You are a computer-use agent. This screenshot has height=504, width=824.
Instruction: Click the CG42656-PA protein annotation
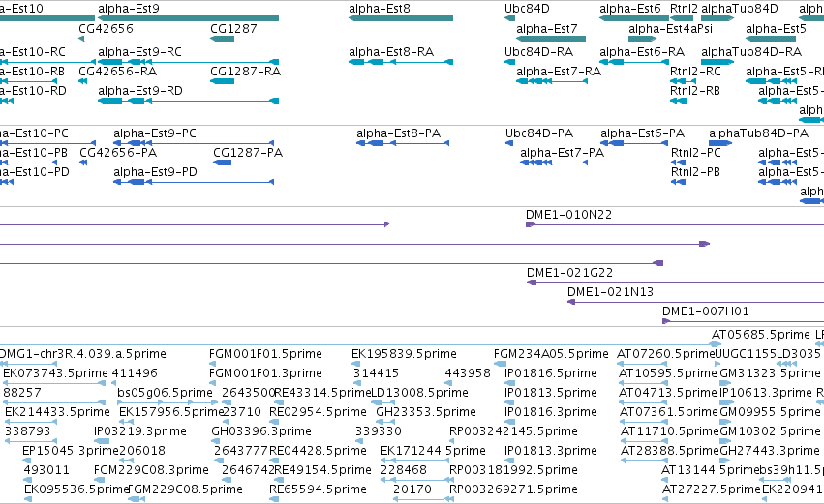(x=83, y=163)
